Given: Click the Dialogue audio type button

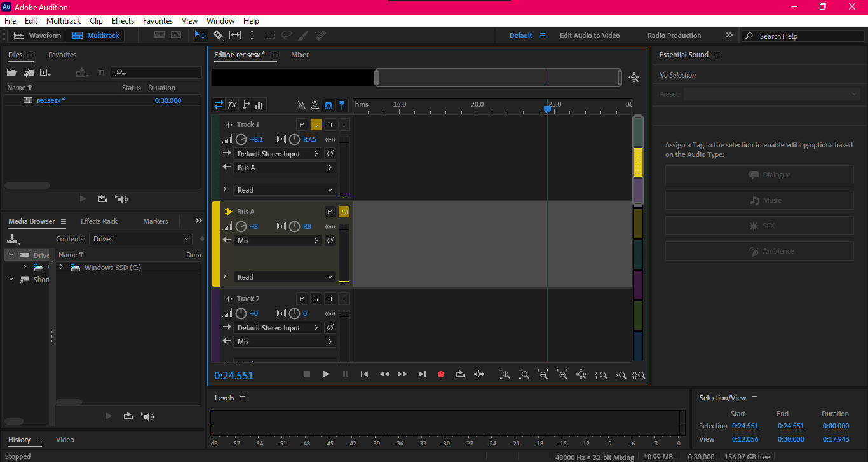Looking at the screenshot, I should coord(759,175).
